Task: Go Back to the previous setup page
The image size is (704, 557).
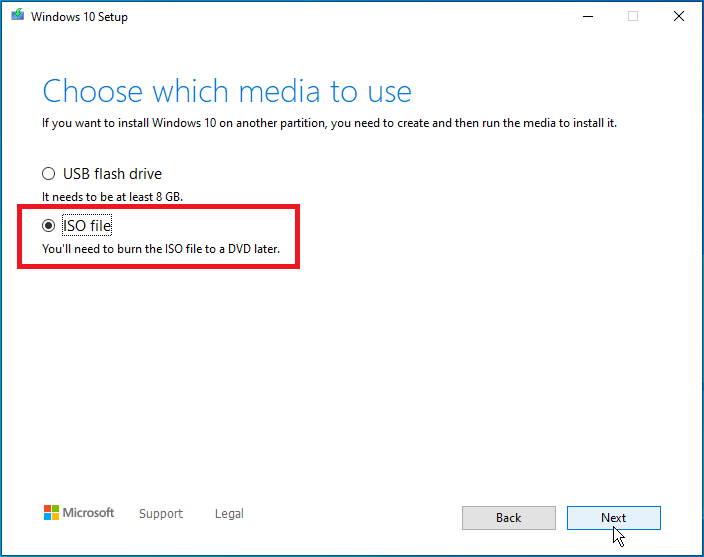Action: (509, 518)
